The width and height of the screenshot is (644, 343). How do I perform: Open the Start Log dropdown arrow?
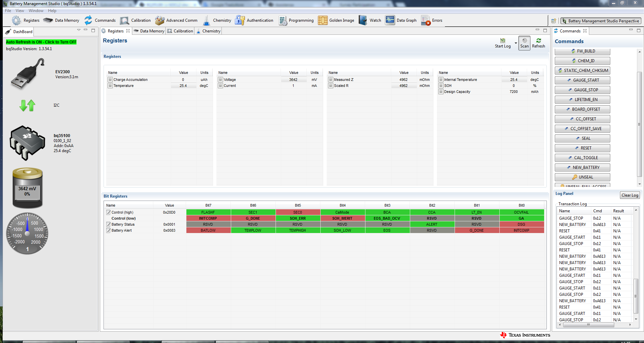pyautogui.click(x=516, y=43)
